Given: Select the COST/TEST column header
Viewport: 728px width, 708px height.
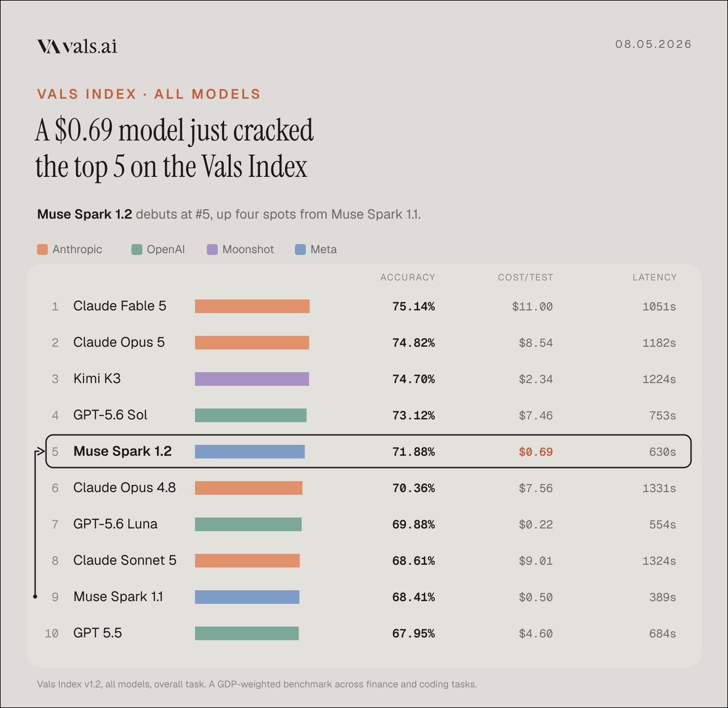Looking at the screenshot, I should pos(525,277).
